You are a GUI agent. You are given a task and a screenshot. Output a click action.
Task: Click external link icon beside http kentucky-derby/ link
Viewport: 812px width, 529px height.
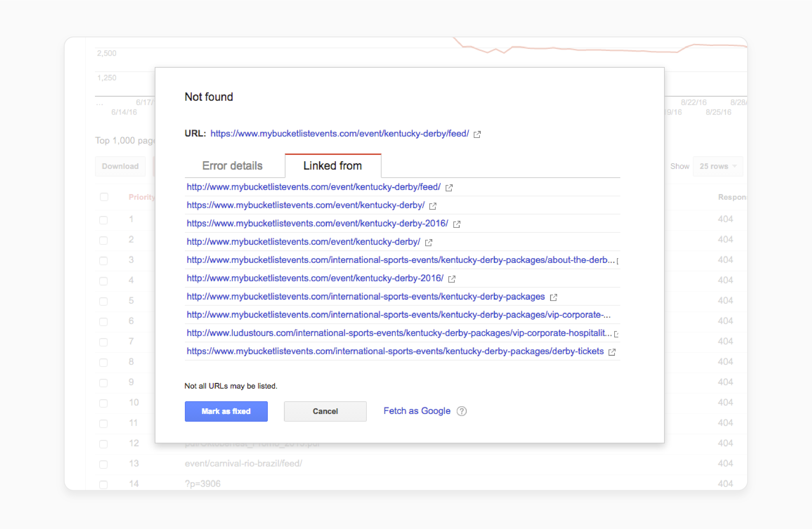coord(428,243)
